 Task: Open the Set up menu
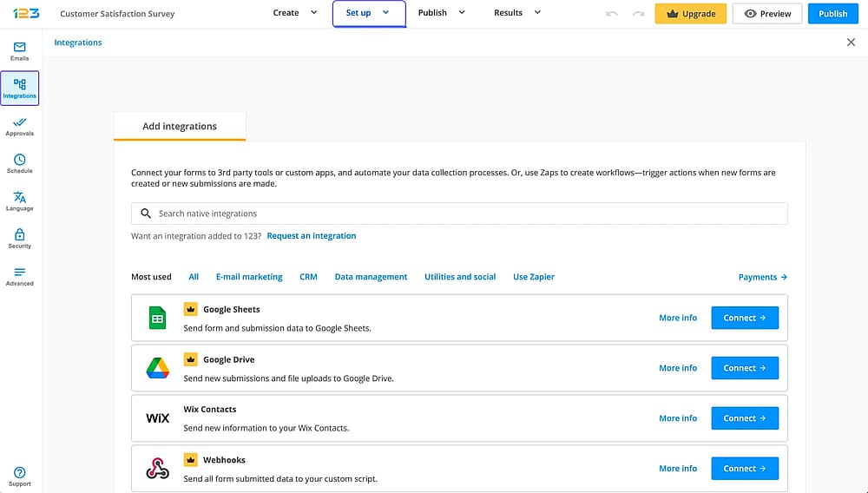pyautogui.click(x=369, y=13)
